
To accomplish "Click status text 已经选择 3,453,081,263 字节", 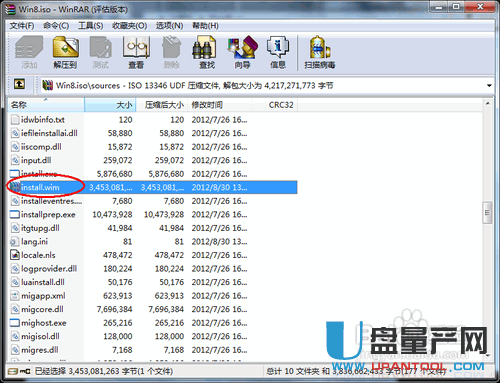I will pyautogui.click(x=104, y=371).
